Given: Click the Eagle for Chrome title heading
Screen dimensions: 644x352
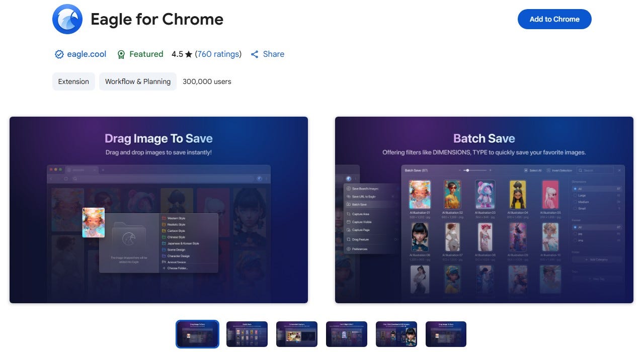Looking at the screenshot, I should click(157, 19).
